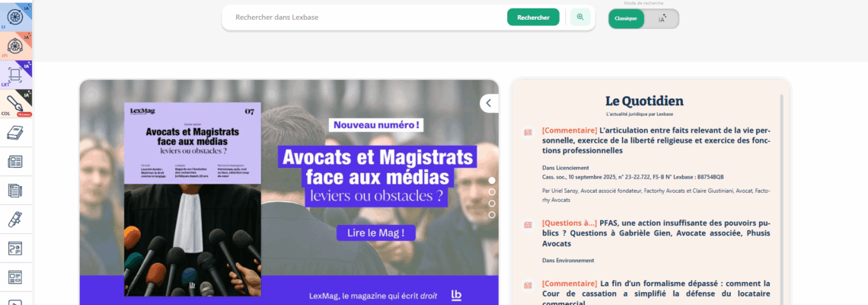Open the orange IA tool in sidebar
This screenshot has width=868, height=305.
[x=15, y=45]
